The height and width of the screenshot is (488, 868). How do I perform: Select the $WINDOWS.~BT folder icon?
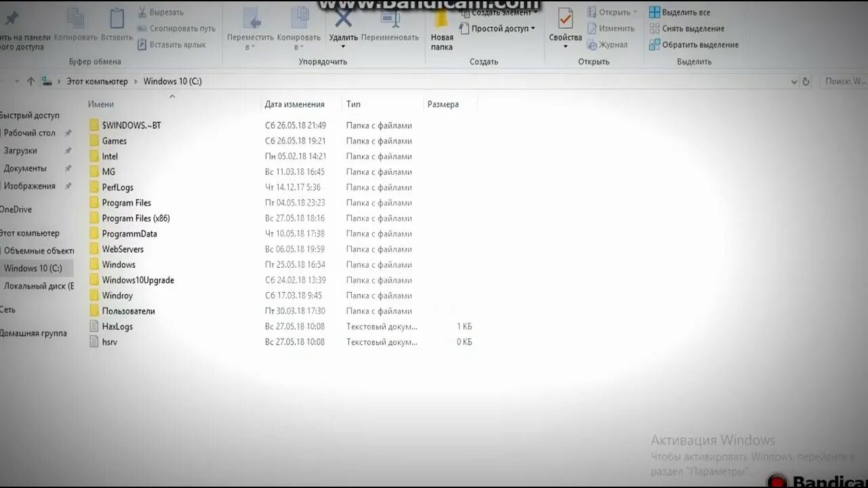[94, 125]
